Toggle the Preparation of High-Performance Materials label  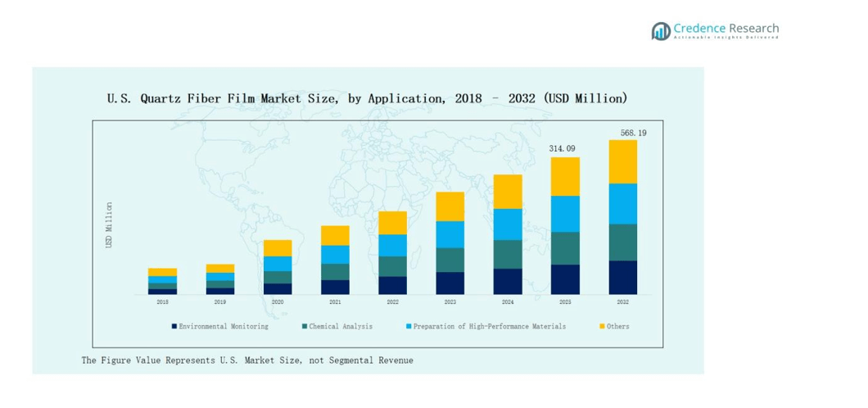pos(489,326)
